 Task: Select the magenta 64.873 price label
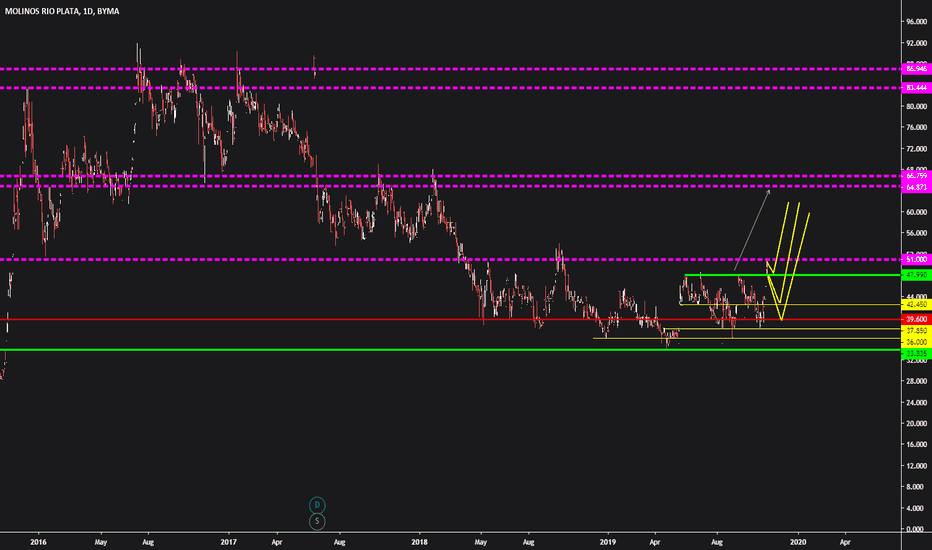916,187
